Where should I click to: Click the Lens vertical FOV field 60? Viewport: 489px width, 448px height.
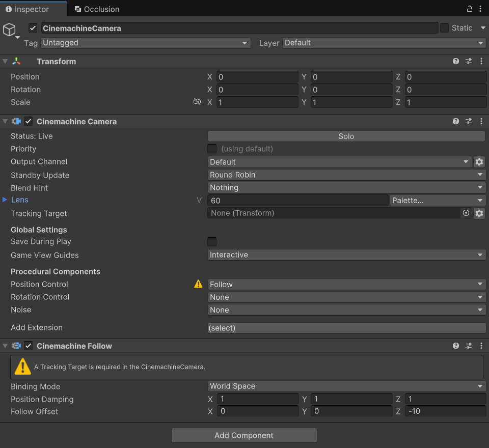298,200
